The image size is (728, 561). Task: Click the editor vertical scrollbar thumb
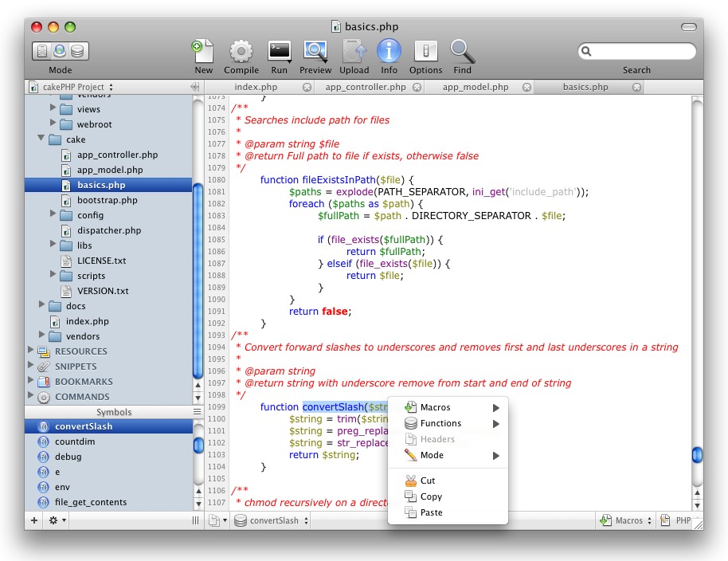pyautogui.click(x=697, y=455)
